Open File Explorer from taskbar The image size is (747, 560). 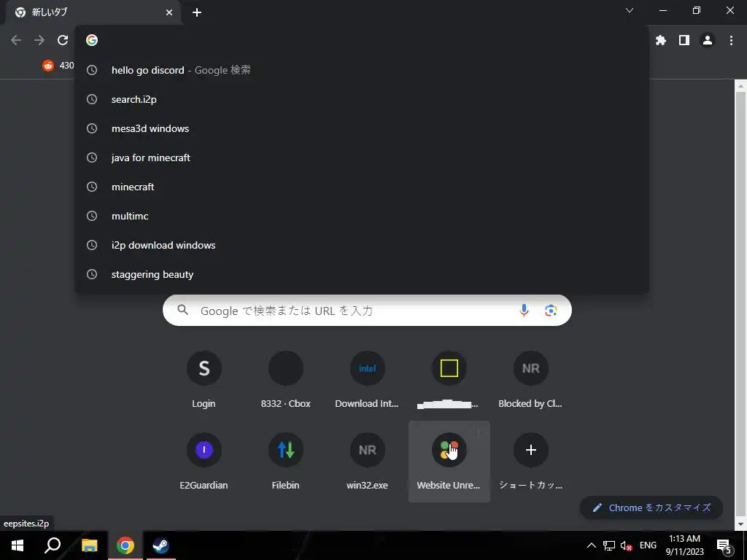click(x=89, y=545)
